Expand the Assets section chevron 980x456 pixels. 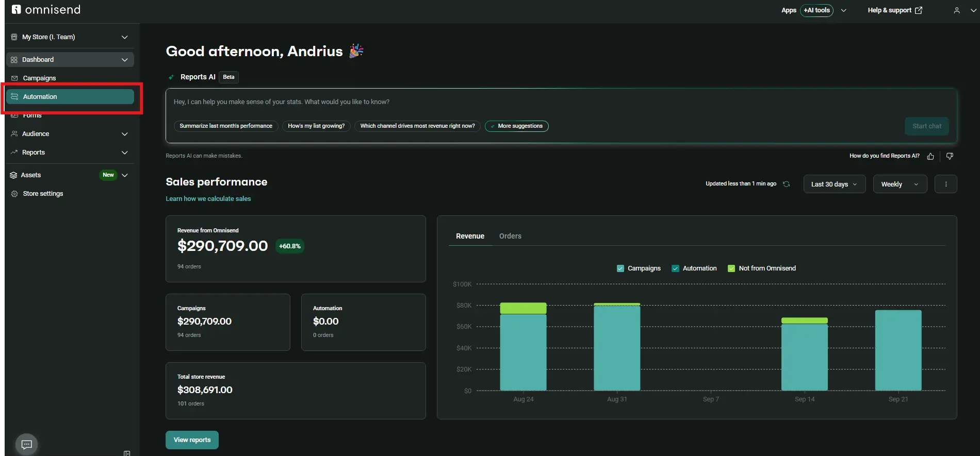(124, 175)
